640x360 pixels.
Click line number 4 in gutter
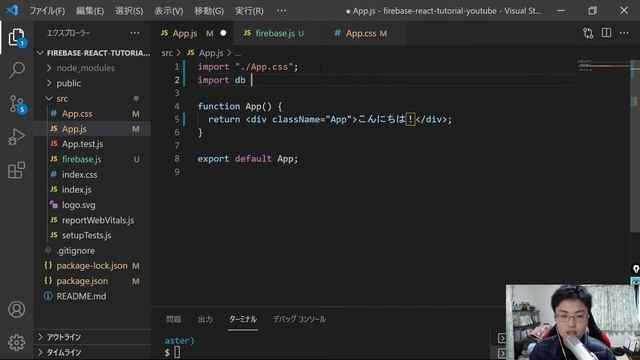coord(177,106)
